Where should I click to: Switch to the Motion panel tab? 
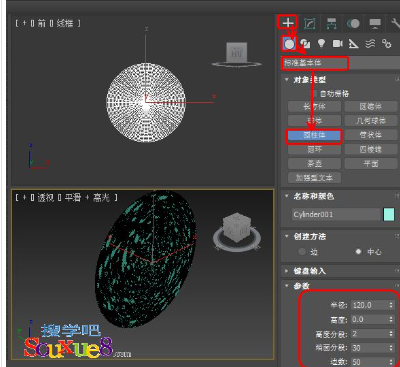coord(353,23)
